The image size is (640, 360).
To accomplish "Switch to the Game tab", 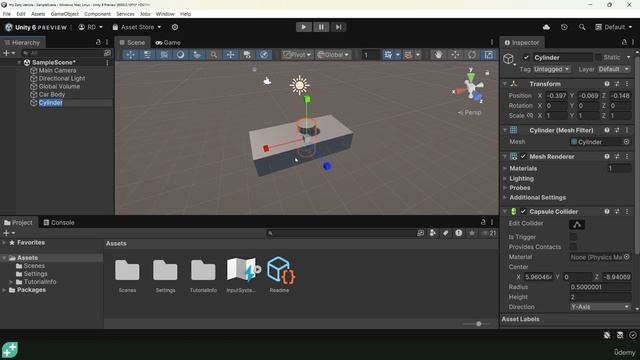I will (168, 42).
